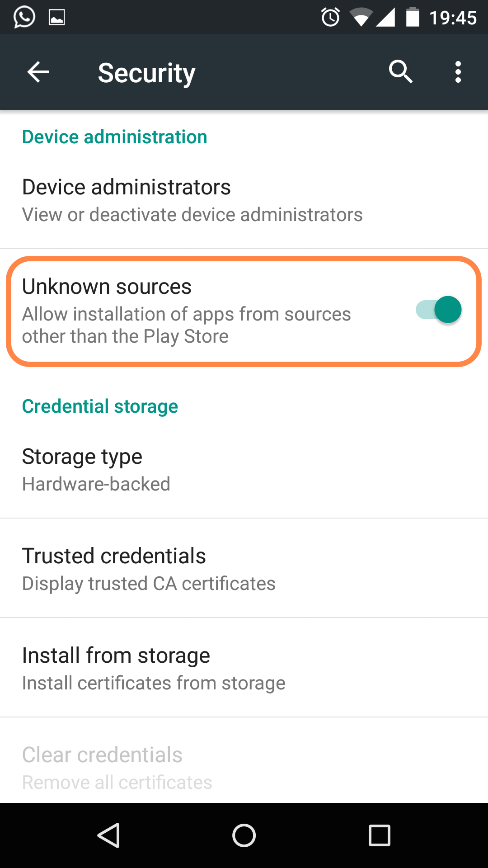Tap the Wi-Fi signal status icon
The image size is (488, 868).
tap(361, 18)
